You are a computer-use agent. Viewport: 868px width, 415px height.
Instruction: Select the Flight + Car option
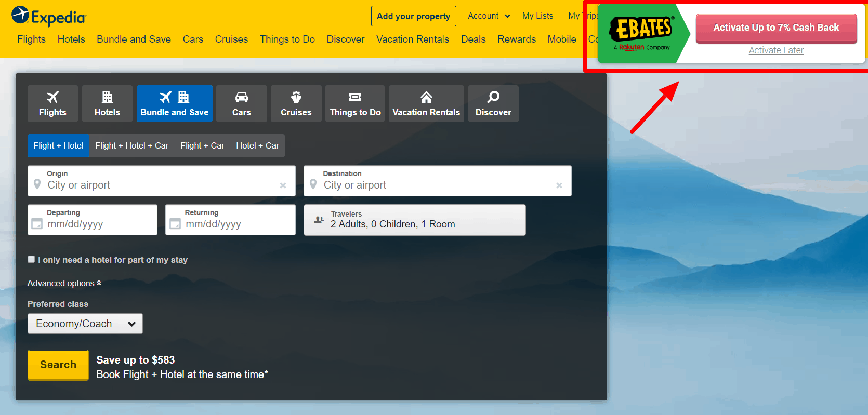point(202,145)
